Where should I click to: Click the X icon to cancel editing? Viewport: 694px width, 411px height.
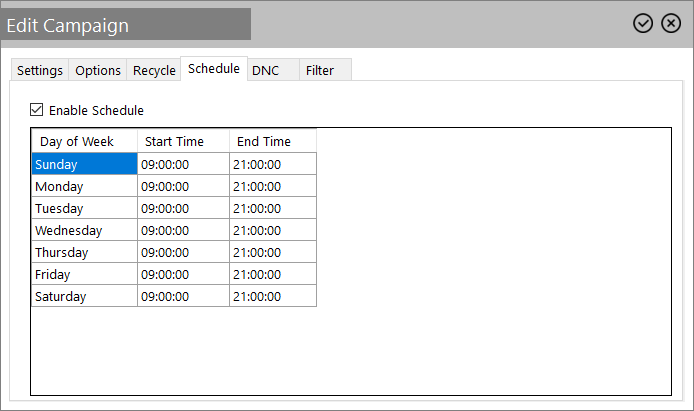click(671, 23)
